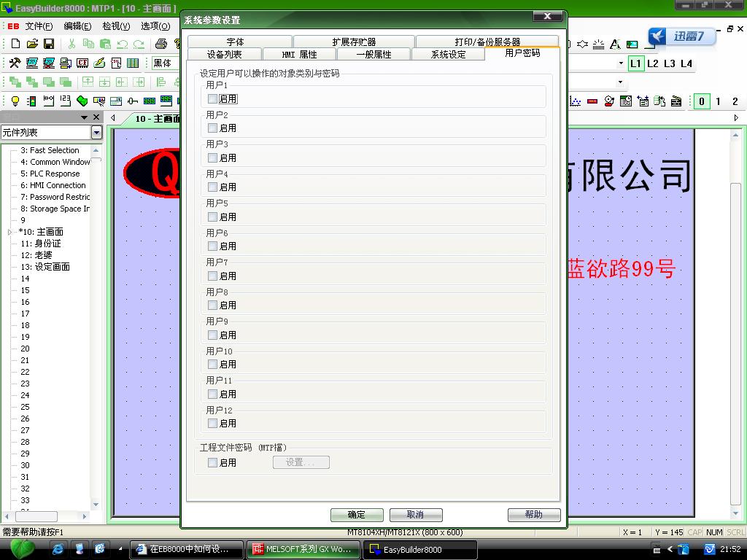Click the Xunlei 7 floating bird widget

click(682, 36)
